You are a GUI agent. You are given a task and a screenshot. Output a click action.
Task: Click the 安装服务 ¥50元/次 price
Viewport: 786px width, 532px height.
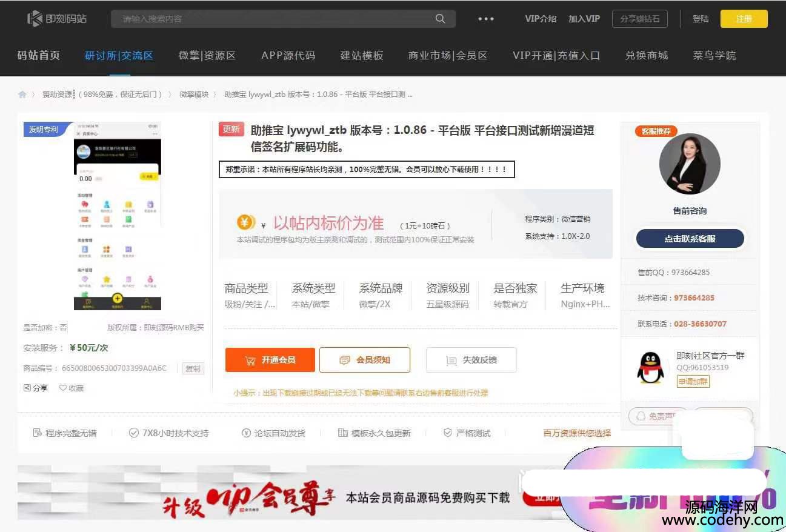tap(89, 348)
